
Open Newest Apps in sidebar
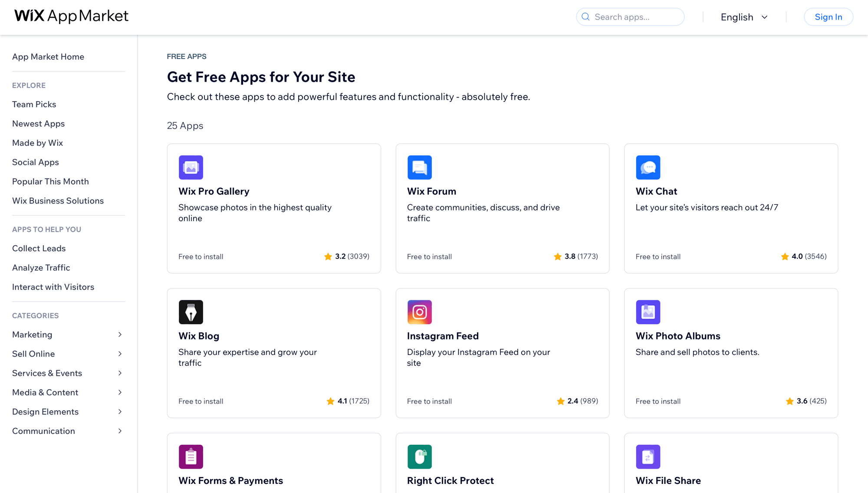pyautogui.click(x=39, y=124)
